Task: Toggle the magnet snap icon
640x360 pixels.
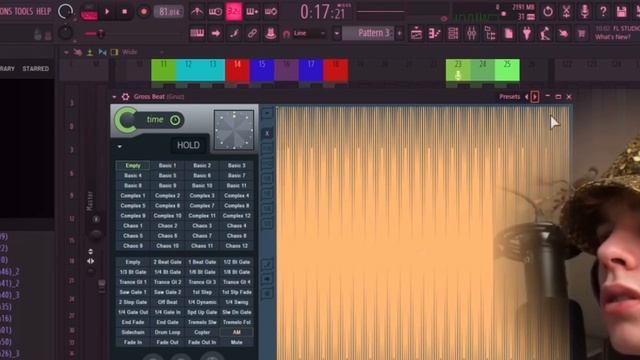Action: point(286,34)
